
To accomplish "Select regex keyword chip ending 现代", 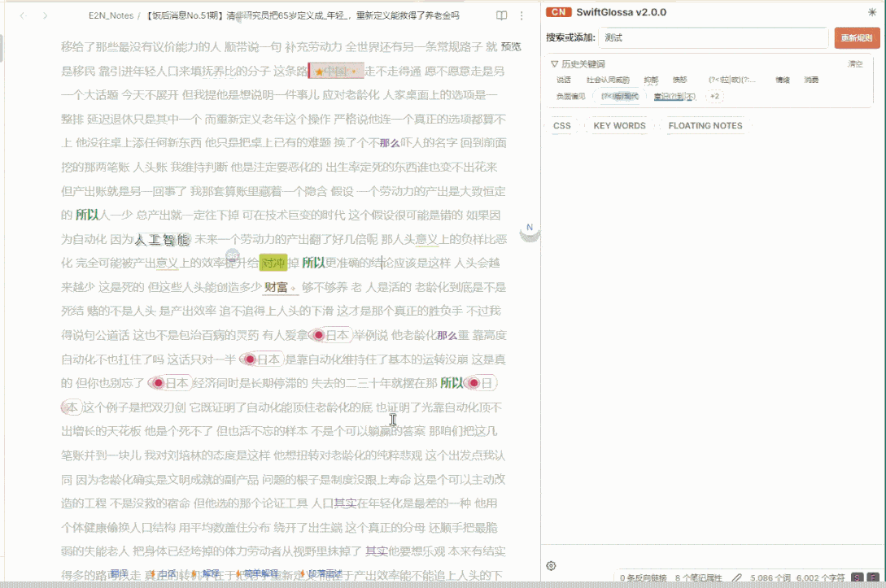I will (620, 96).
